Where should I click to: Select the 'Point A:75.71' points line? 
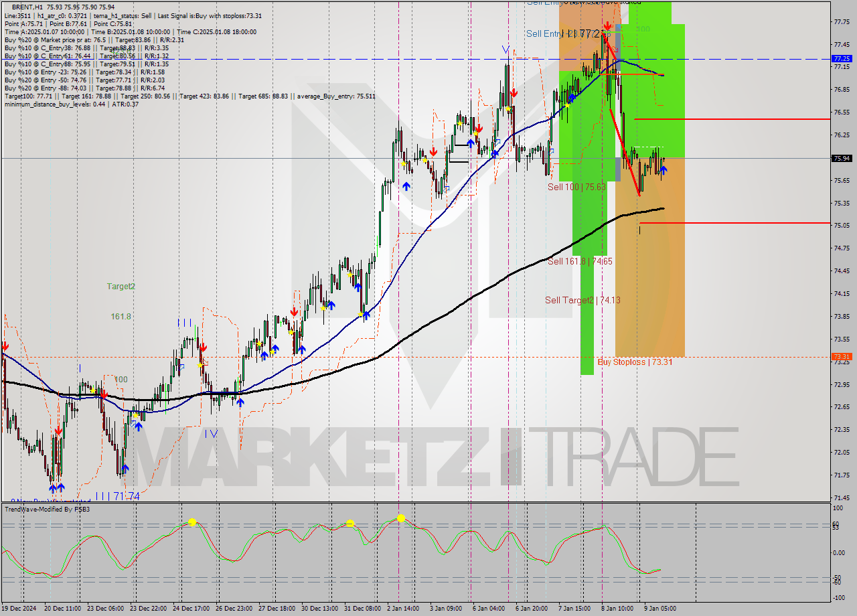pyautogui.click(x=68, y=23)
